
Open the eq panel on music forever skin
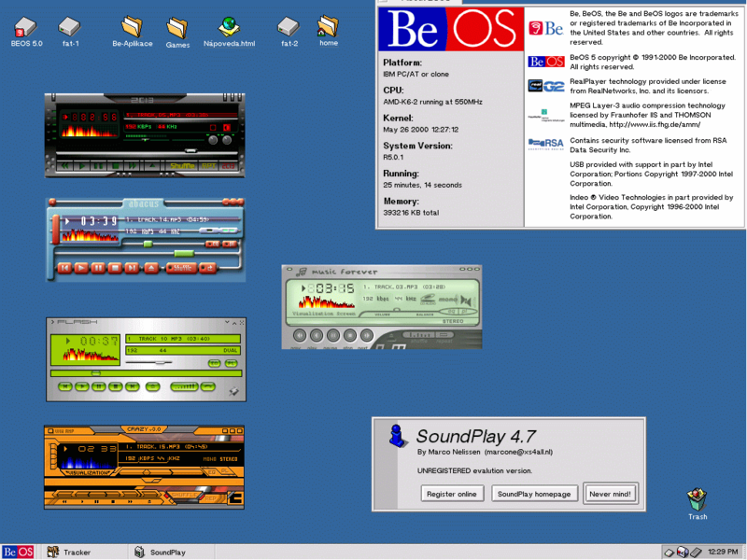[450, 311]
